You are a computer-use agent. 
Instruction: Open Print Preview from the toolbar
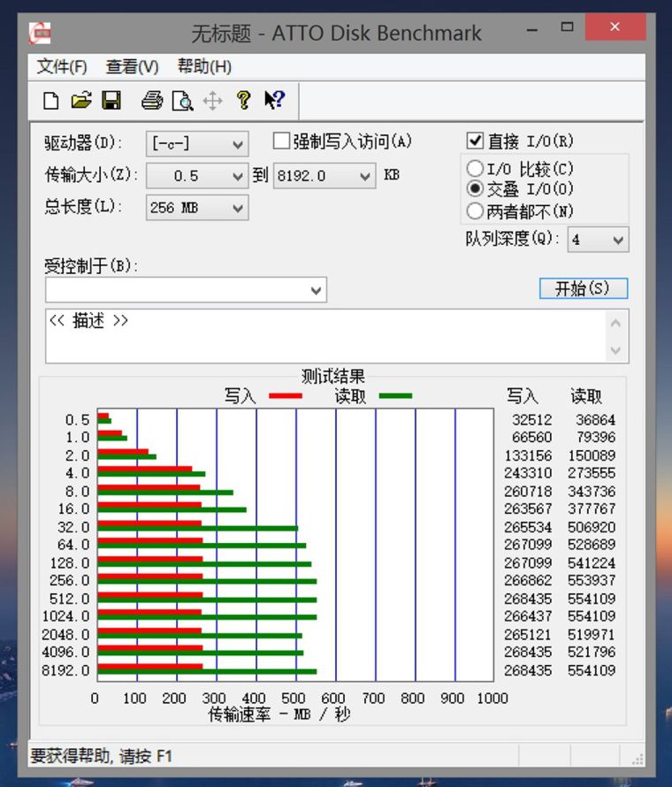(x=182, y=101)
